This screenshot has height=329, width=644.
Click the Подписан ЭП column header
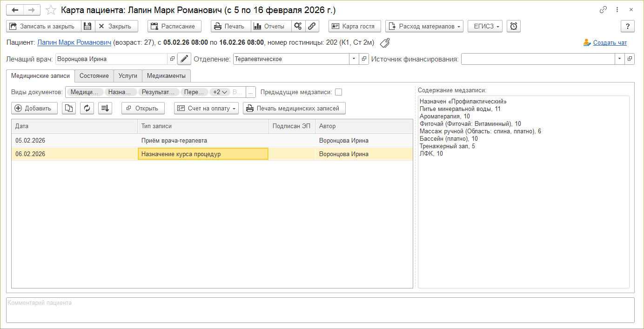(292, 126)
